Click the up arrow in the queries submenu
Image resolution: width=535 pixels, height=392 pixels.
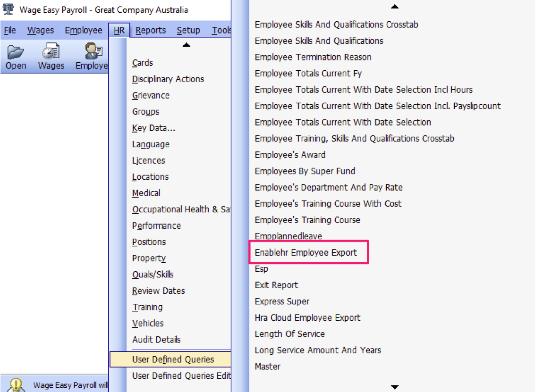(395, 6)
